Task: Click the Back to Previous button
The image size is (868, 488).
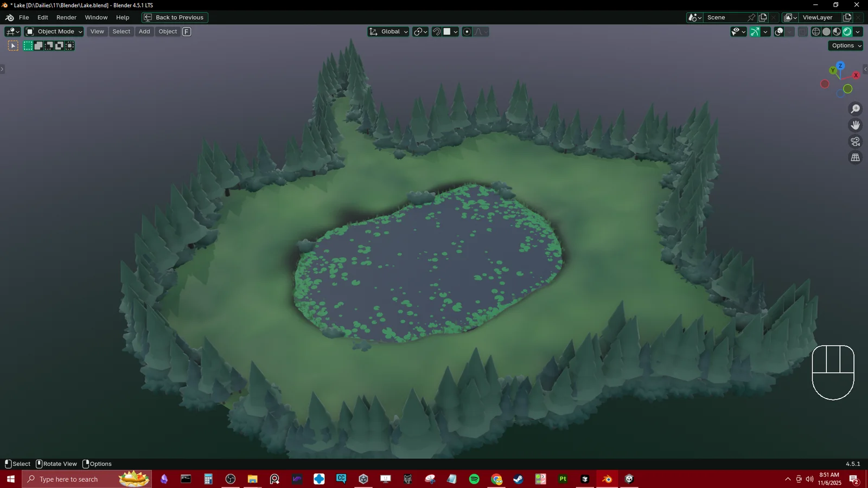Action: point(174,17)
